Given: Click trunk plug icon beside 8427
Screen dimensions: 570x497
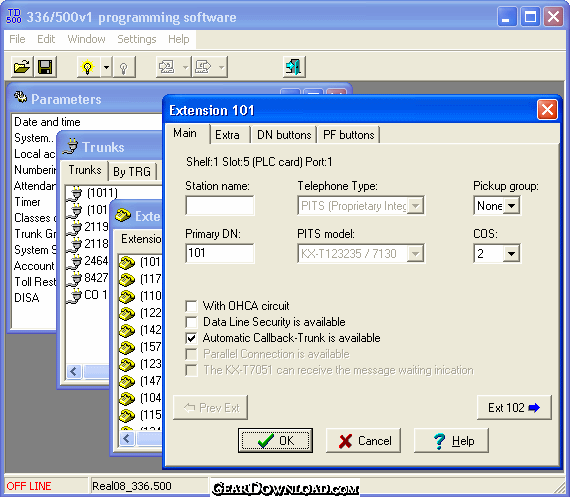Looking at the screenshot, I should [76, 278].
